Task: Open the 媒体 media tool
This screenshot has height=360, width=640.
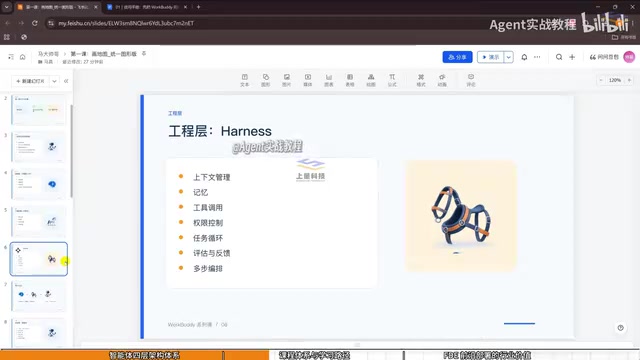Action: pyautogui.click(x=308, y=80)
